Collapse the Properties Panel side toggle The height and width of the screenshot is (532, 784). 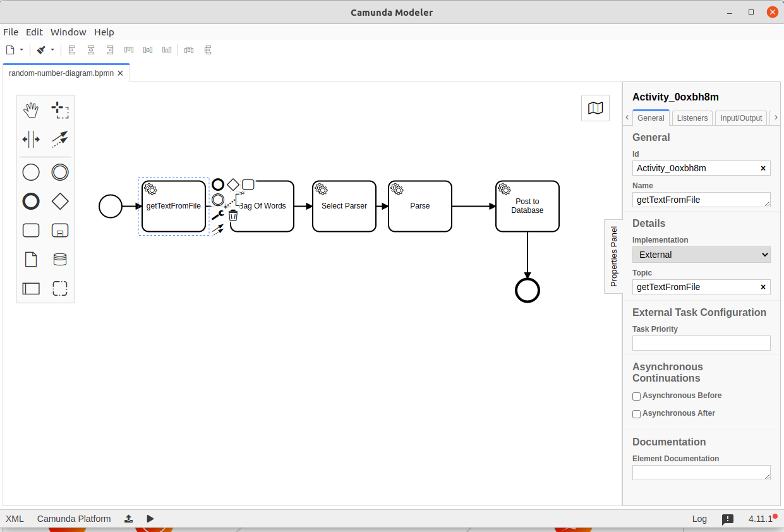tap(613, 257)
